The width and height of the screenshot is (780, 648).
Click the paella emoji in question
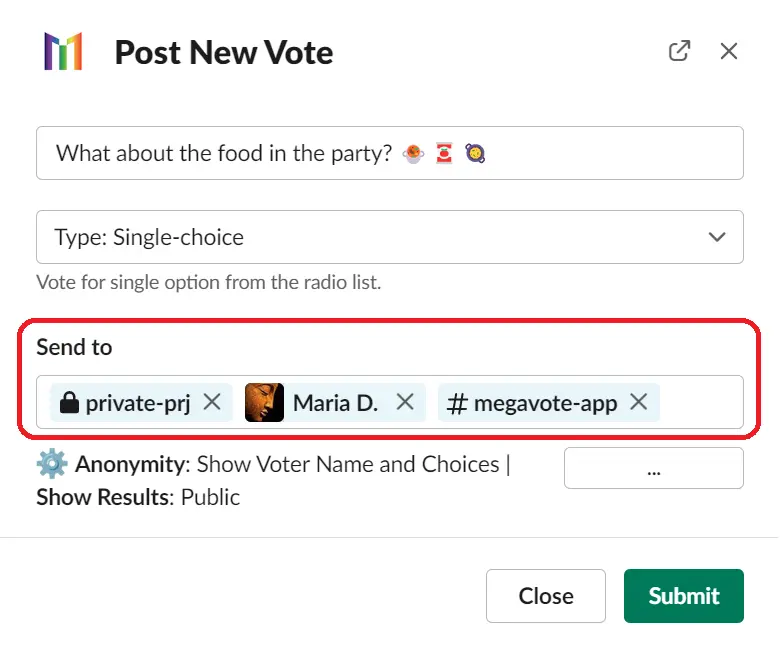[475, 153]
